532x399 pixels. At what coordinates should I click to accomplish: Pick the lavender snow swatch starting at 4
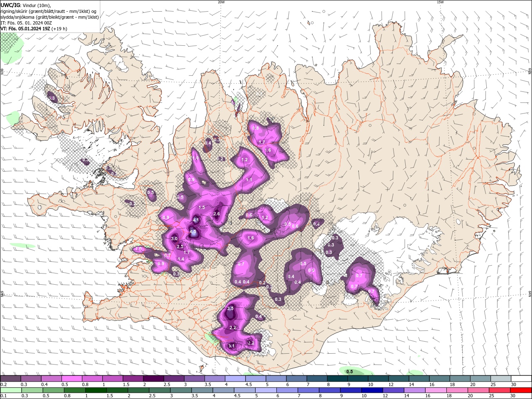point(236,379)
